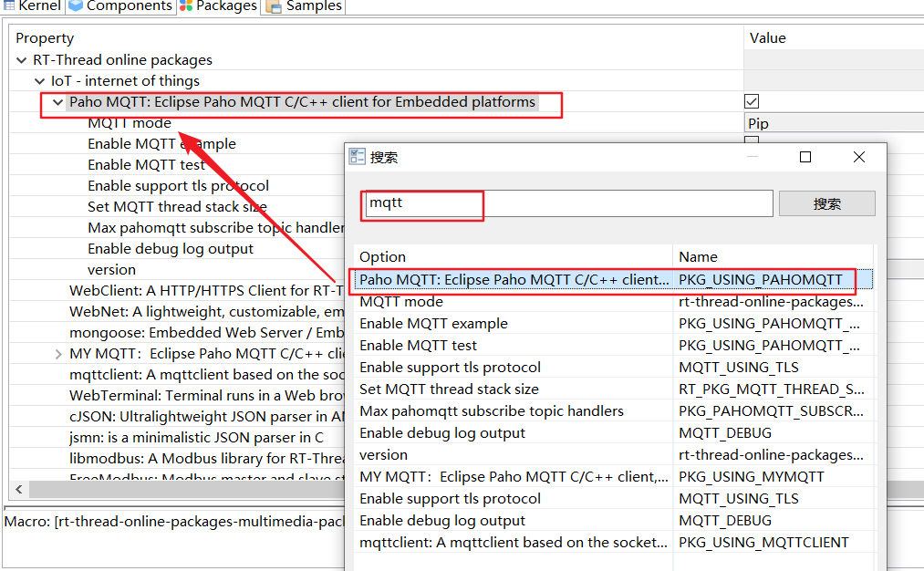Toggle the Paho MQTT package checkbox
The height and width of the screenshot is (571, 924).
(752, 101)
